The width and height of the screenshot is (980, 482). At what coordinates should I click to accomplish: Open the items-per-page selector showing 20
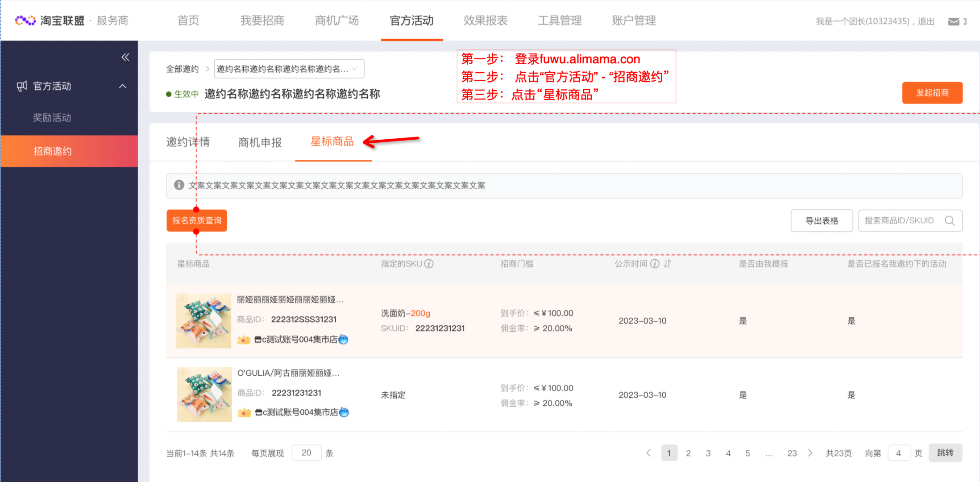307,453
